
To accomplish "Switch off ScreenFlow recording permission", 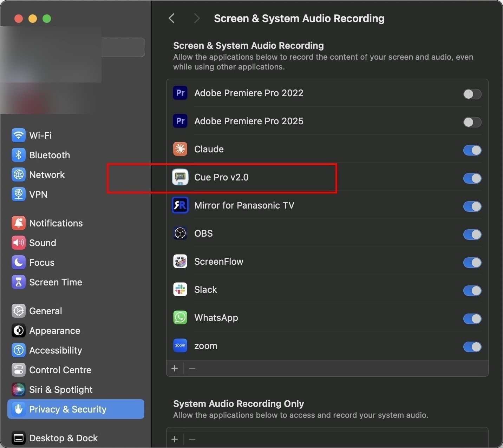I will pos(472,263).
